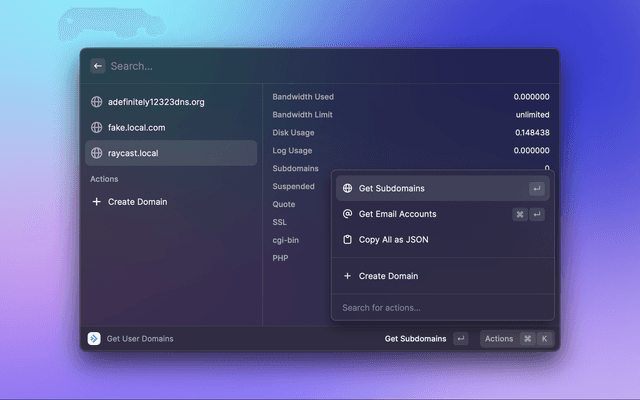Image resolution: width=640 pixels, height=400 pixels.
Task: Click the globe icon beside adefinitely12323dns.org
Action: [97, 102]
